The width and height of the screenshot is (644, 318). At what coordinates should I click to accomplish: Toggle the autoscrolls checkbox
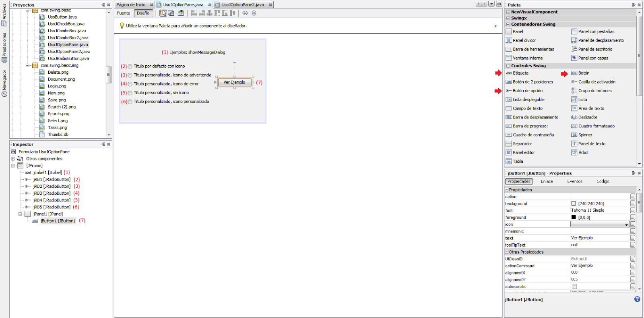click(574, 287)
